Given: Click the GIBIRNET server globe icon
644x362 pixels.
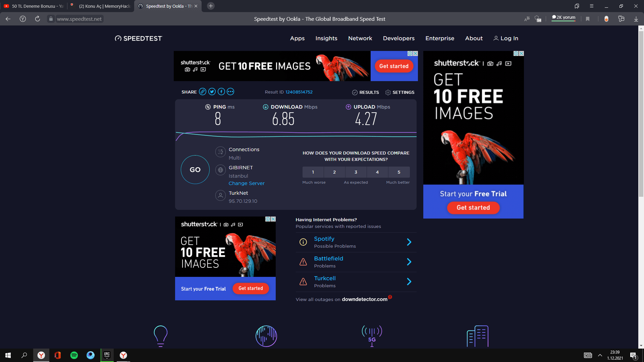Looking at the screenshot, I should [220, 170].
